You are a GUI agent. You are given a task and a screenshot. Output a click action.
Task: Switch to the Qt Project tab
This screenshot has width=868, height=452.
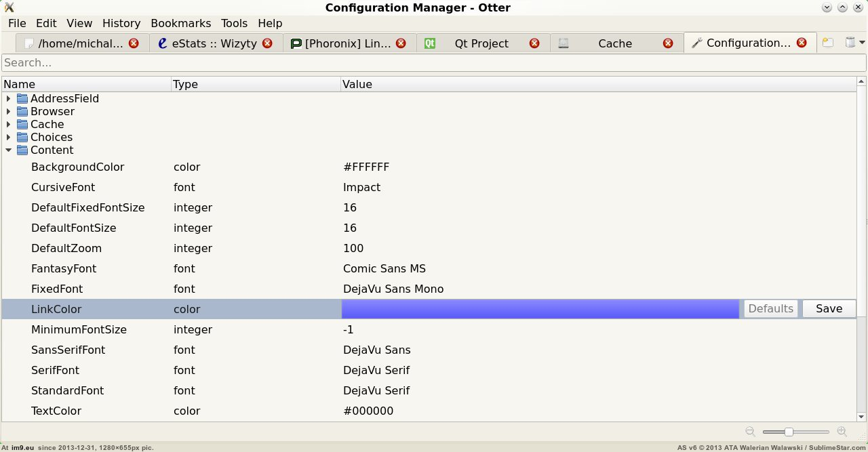481,43
